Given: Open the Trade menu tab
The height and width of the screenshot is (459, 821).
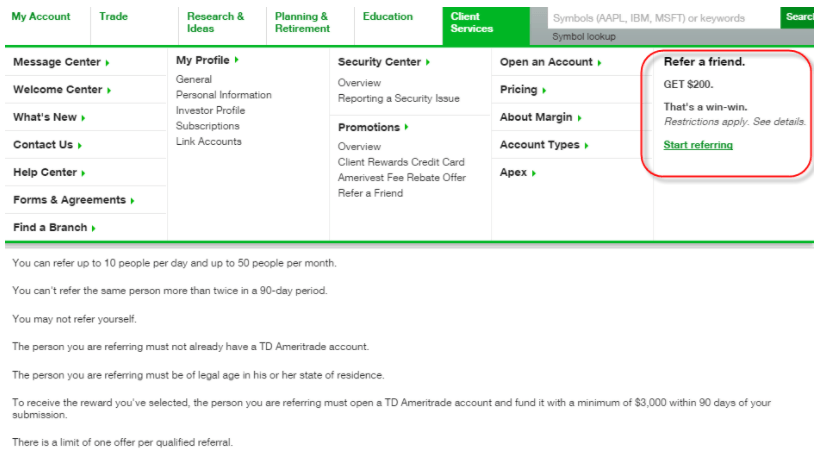Looking at the screenshot, I should click(x=114, y=17).
